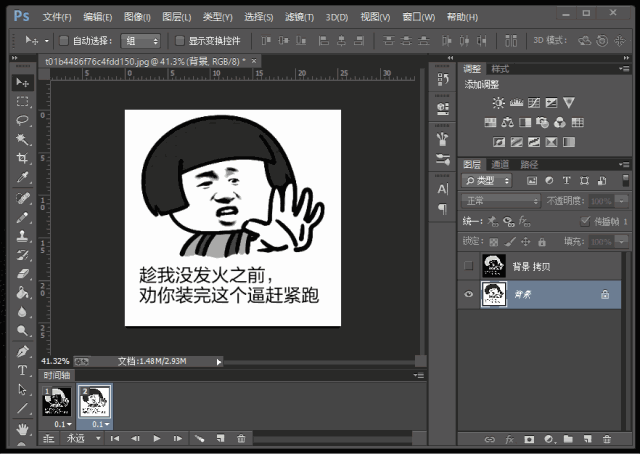Open the 组 auto-select dropdown
Screen dimensions: 640x454
pos(140,41)
